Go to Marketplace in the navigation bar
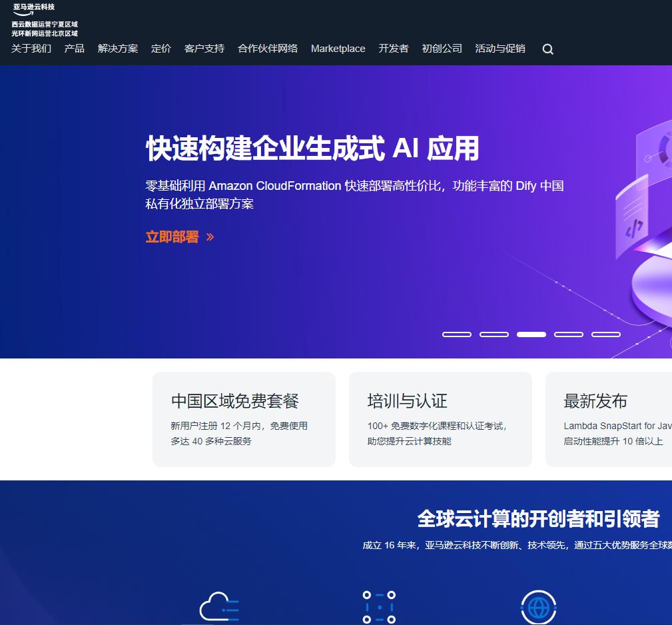 (338, 49)
